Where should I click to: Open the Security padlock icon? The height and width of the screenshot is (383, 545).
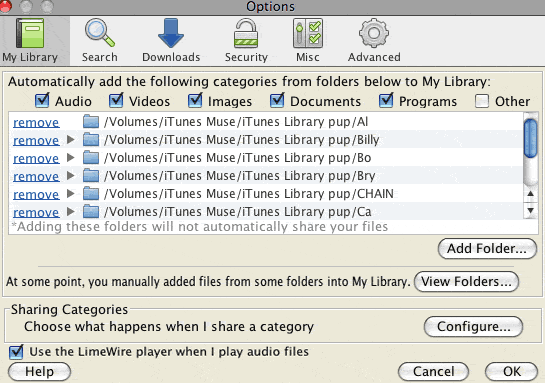[246, 33]
